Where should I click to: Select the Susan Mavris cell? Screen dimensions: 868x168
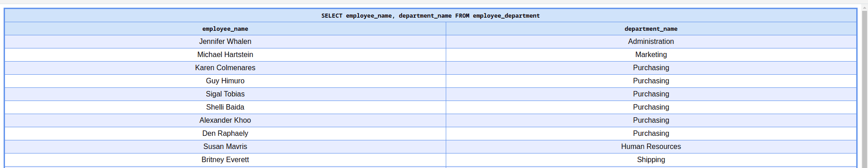pyautogui.click(x=225, y=147)
